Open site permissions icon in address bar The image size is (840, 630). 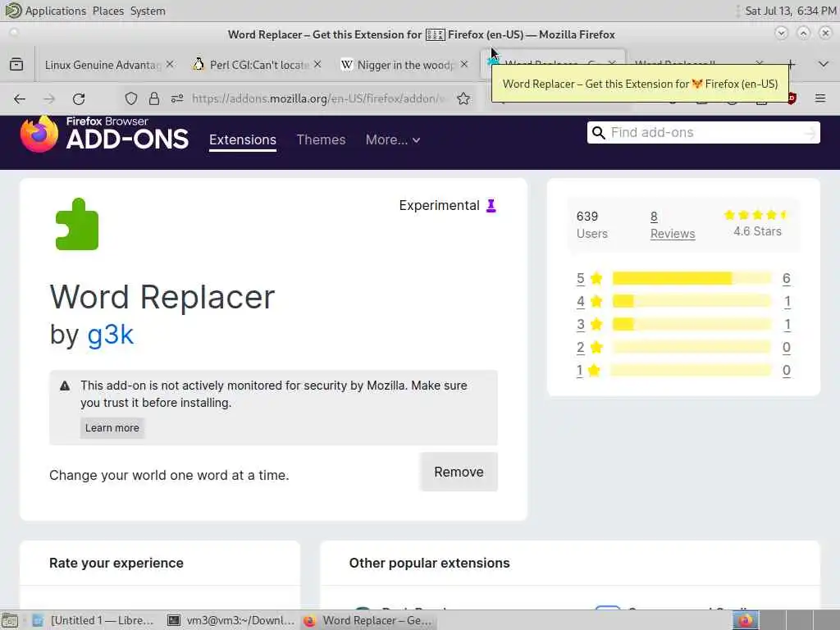pyautogui.click(x=177, y=98)
